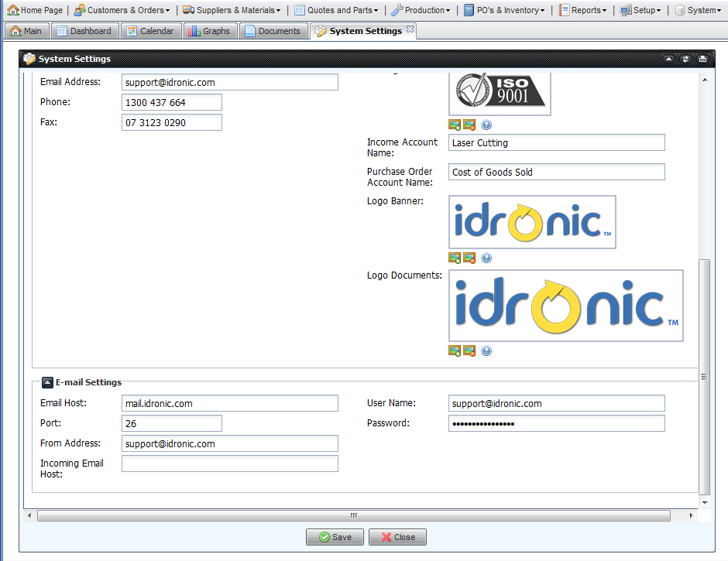Close the System Settings tab
728x561 pixels.
click(410, 30)
